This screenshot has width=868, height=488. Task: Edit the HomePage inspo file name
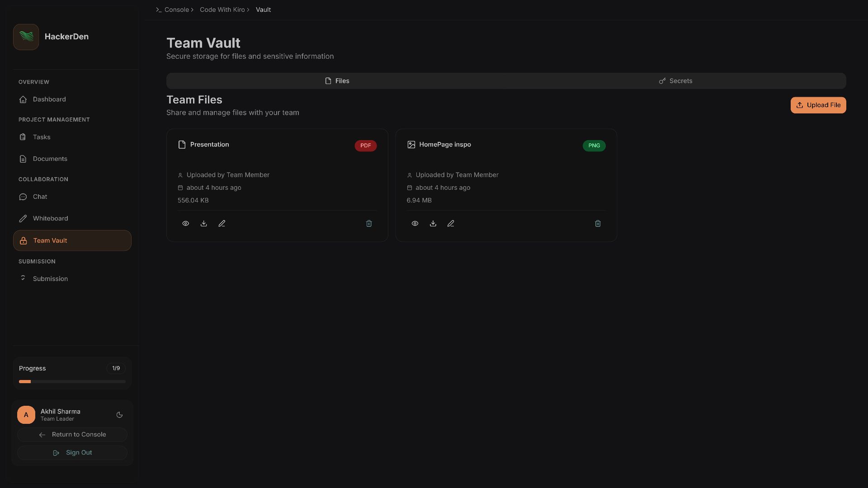click(x=451, y=224)
